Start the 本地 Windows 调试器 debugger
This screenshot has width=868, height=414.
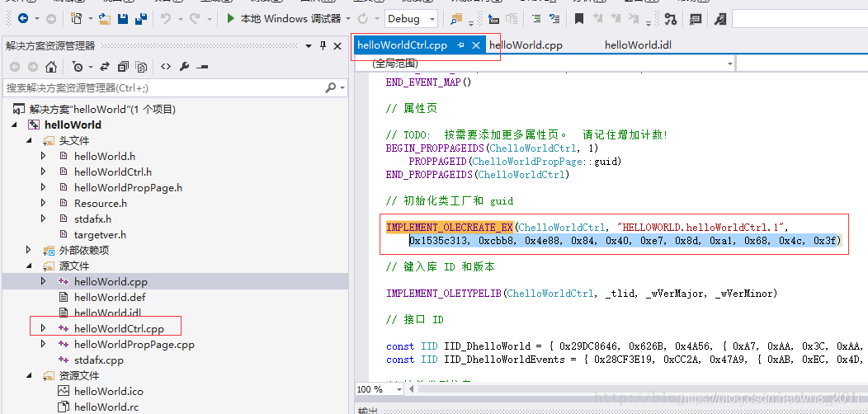point(284,19)
